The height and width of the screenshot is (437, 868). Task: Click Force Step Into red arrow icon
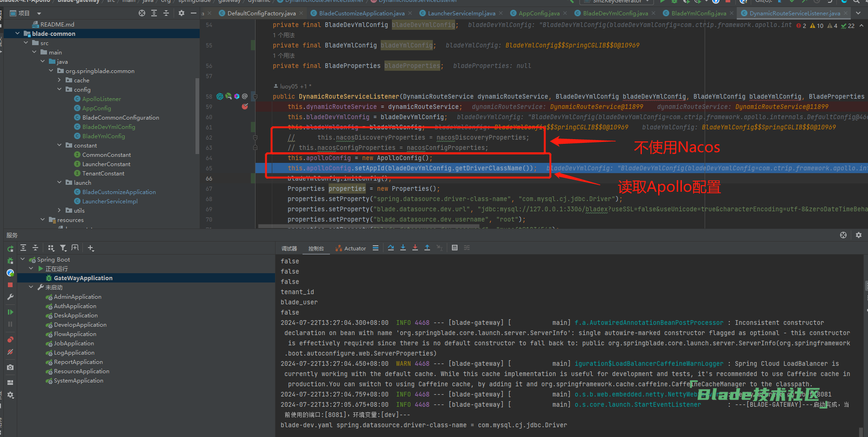pyautogui.click(x=415, y=248)
